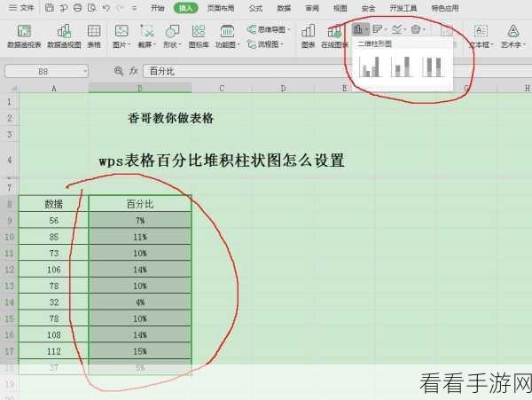
Task: Expand the radar chart dropdown arrow
Action: click(x=424, y=30)
